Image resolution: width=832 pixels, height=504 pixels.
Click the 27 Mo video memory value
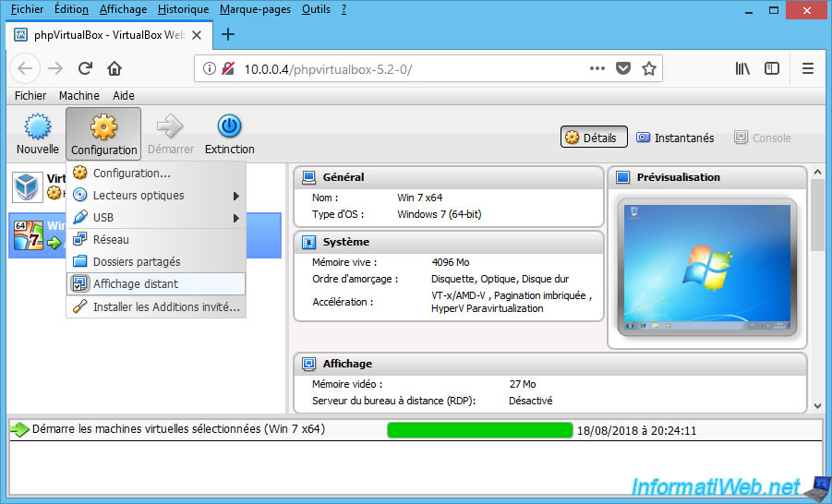click(523, 384)
